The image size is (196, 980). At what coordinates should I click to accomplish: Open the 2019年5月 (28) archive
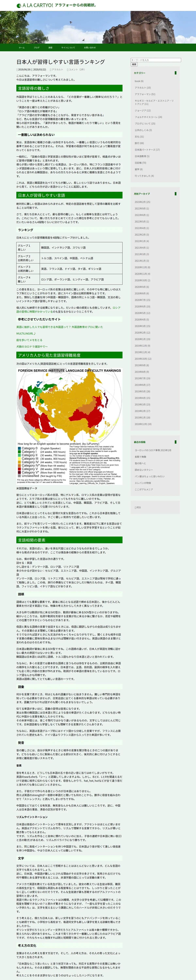point(142,392)
